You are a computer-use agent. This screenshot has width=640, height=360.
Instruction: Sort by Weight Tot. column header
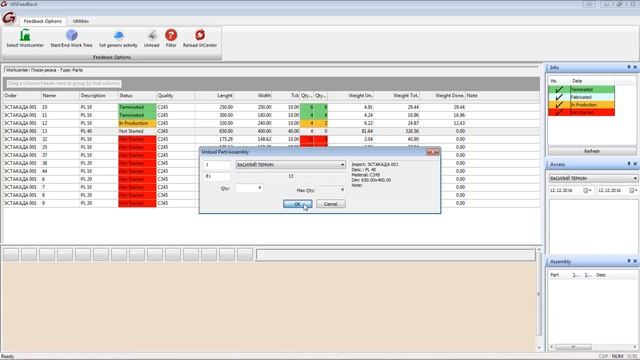coord(397,96)
